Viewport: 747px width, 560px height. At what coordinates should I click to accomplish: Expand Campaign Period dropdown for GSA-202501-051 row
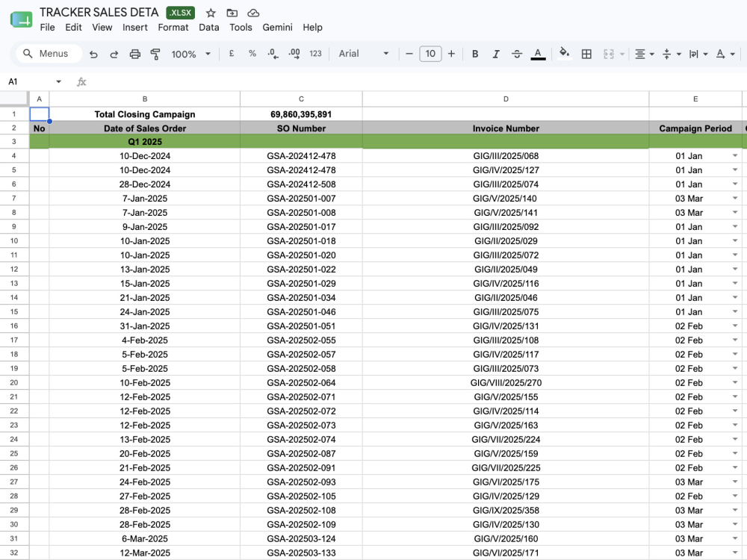click(735, 326)
